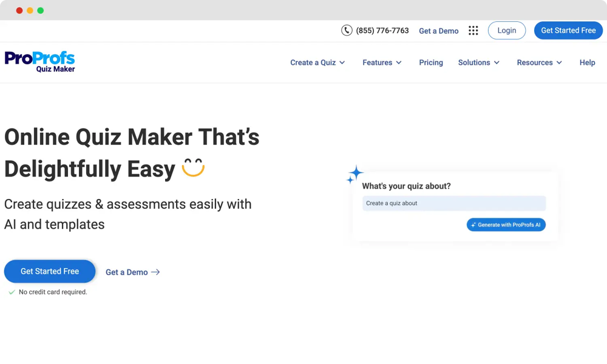The width and height of the screenshot is (607, 364).
Task: Open the Help menu item
Action: tap(587, 62)
